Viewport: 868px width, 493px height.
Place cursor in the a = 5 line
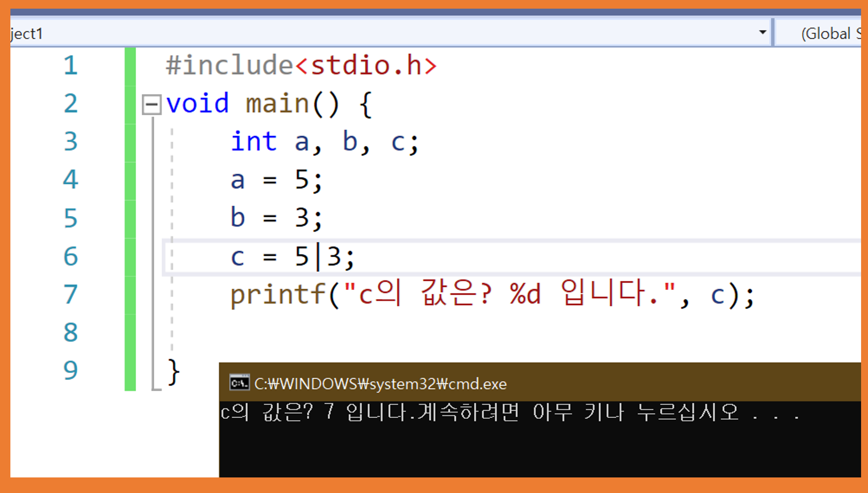(276, 180)
